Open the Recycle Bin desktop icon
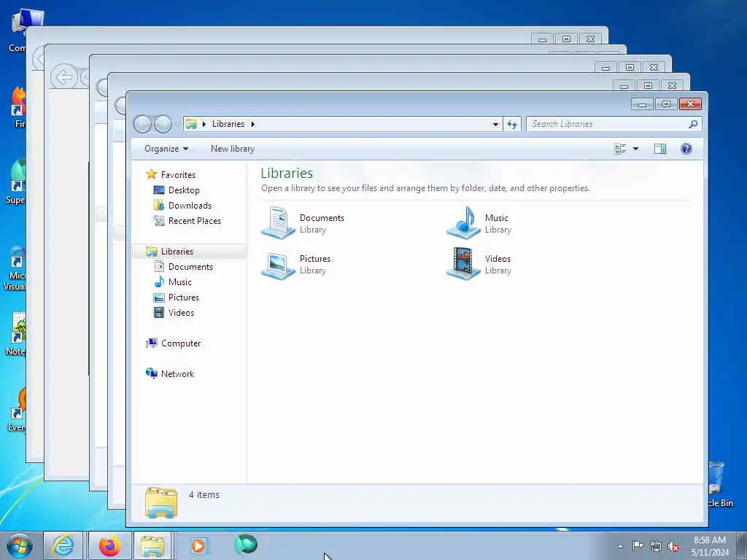The image size is (747, 560). tap(719, 484)
